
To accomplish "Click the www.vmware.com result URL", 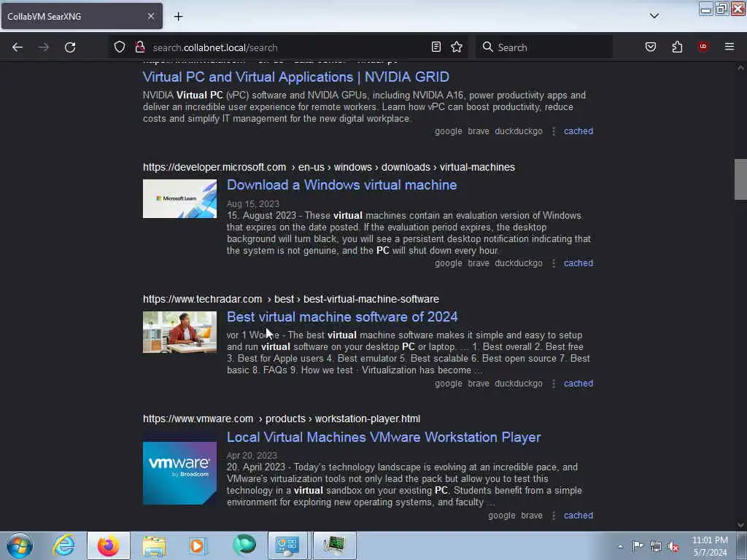I will (x=282, y=419).
